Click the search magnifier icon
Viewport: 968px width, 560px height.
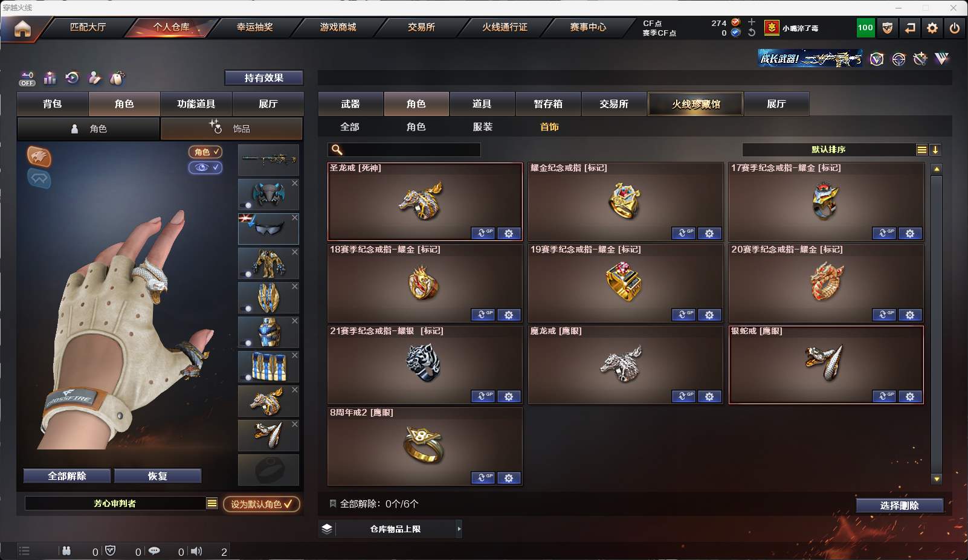point(337,150)
